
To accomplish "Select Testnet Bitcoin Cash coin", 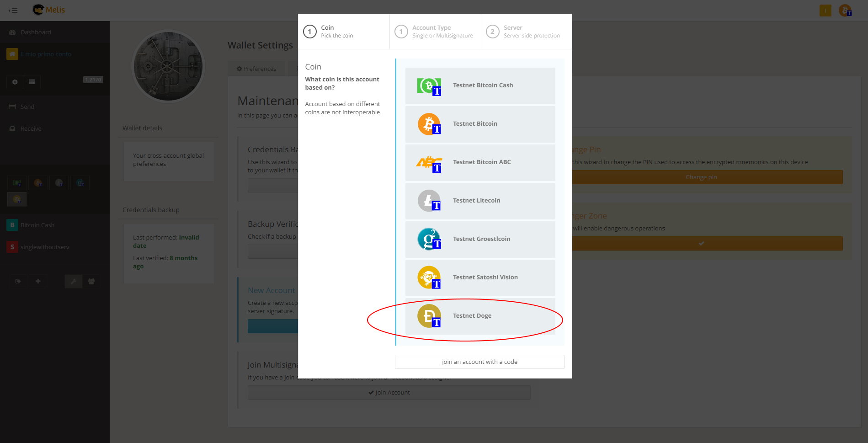I will 480,86.
